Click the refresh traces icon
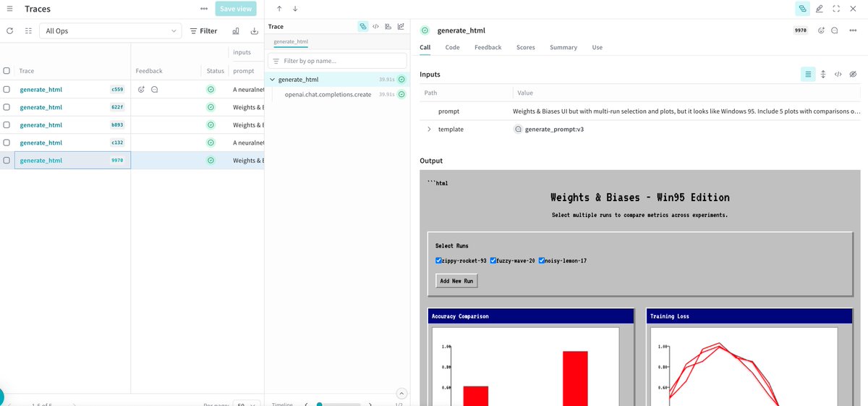This screenshot has width=868, height=406. pos(10,31)
